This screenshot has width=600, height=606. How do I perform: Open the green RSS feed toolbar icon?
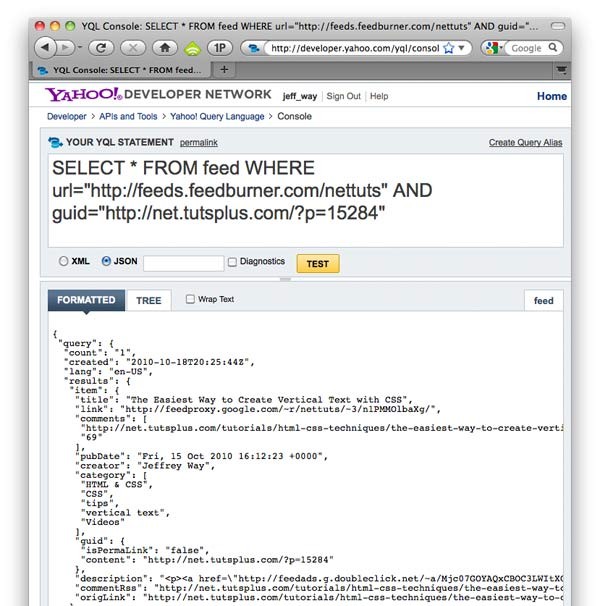(192, 49)
